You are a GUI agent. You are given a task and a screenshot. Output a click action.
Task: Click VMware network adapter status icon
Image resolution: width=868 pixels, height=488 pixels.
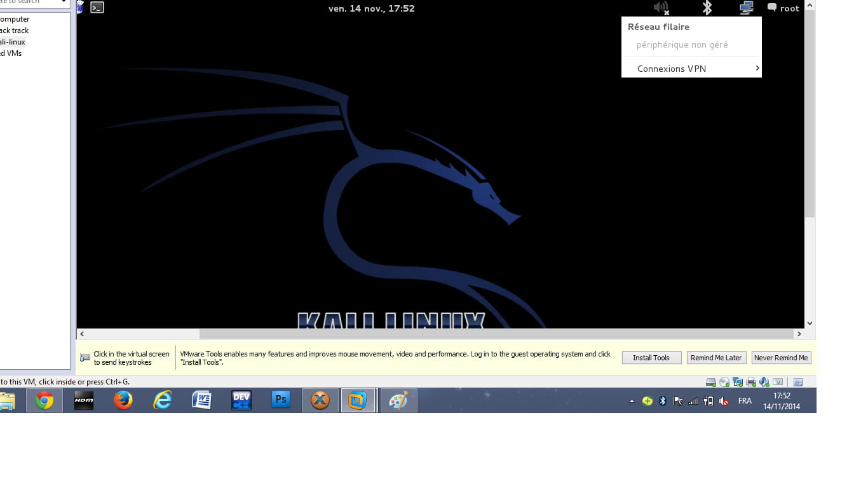point(738,382)
